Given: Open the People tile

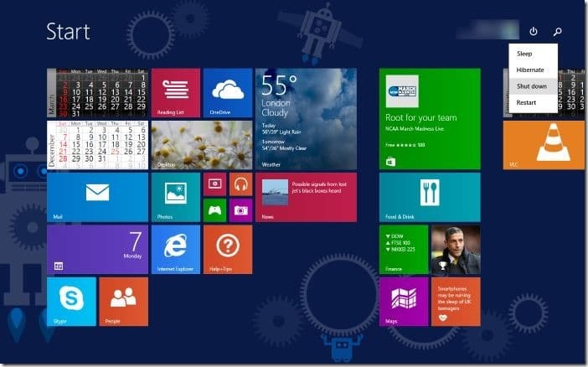Looking at the screenshot, I should pyautogui.click(x=123, y=302).
